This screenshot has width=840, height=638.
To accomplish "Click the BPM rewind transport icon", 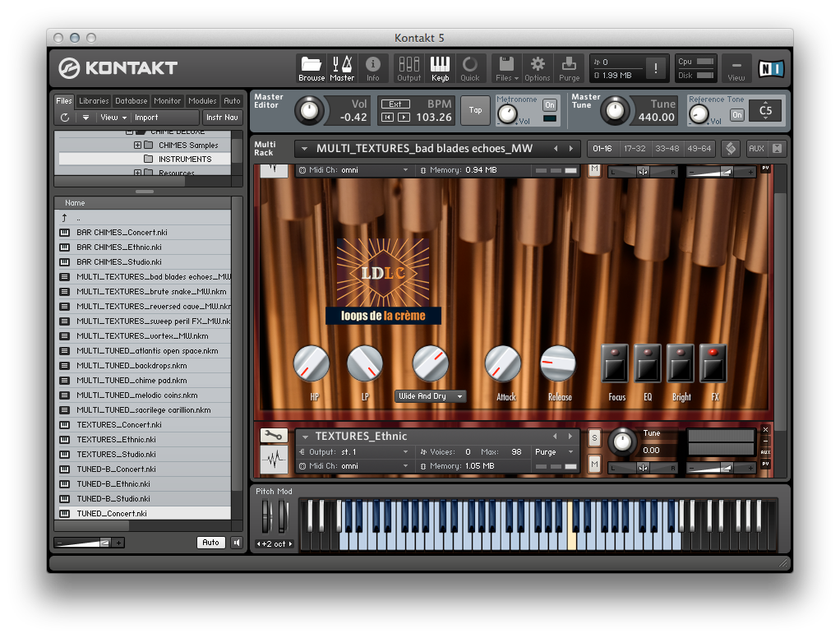I will [387, 117].
